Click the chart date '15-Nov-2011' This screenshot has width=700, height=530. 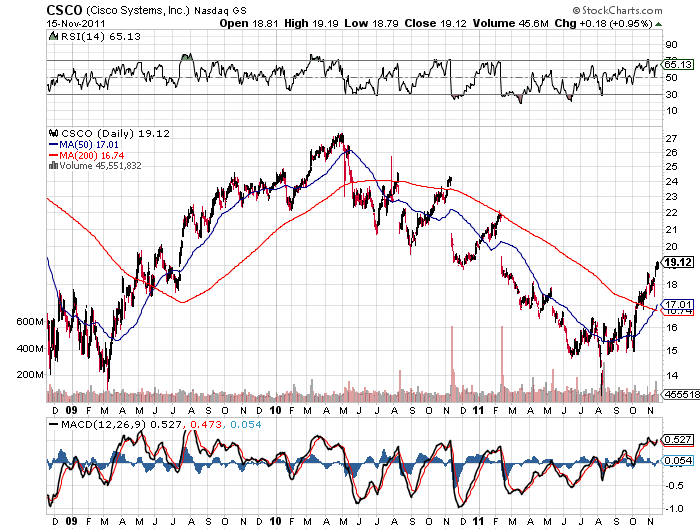coord(76,24)
